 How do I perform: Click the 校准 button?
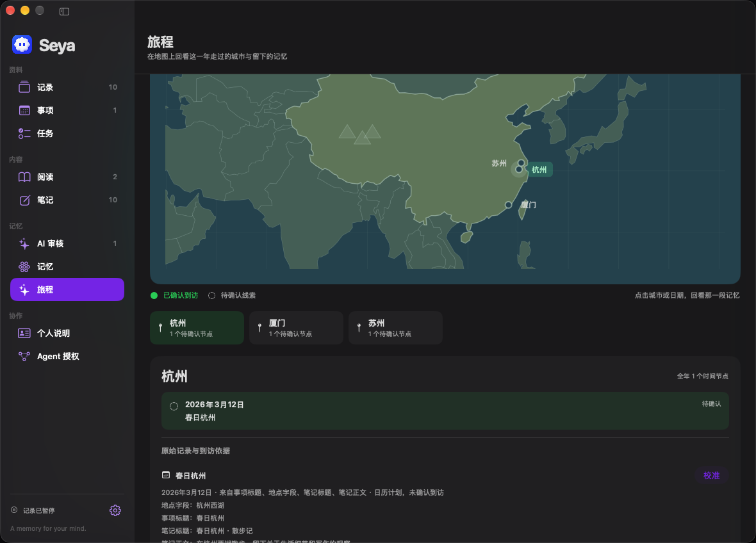pyautogui.click(x=711, y=476)
